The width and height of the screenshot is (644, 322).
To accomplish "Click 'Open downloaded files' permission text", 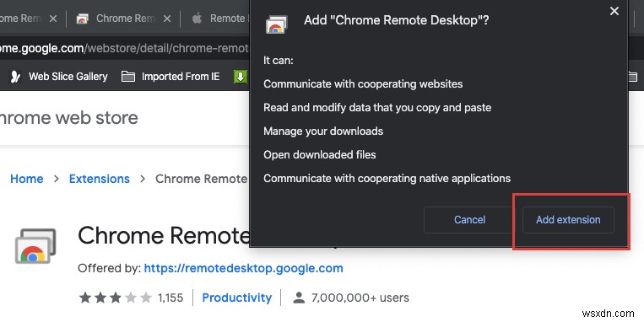I will pos(320,154).
